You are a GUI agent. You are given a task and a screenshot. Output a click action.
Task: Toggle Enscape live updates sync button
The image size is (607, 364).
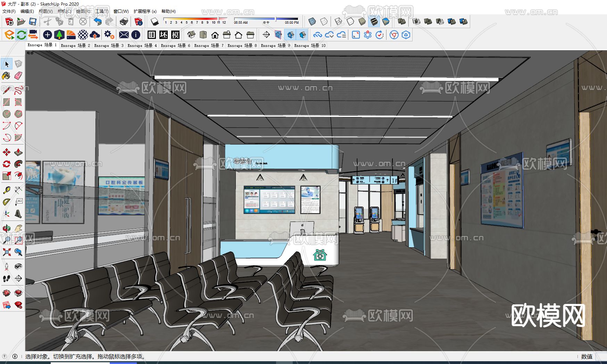coord(21,35)
